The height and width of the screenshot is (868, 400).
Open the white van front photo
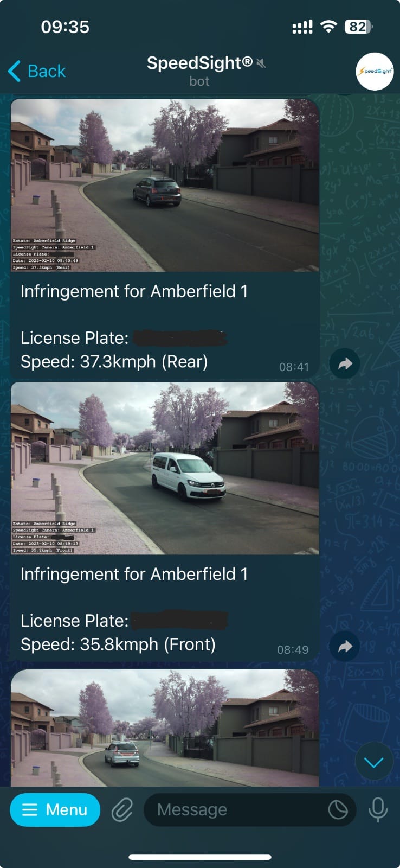[164, 468]
